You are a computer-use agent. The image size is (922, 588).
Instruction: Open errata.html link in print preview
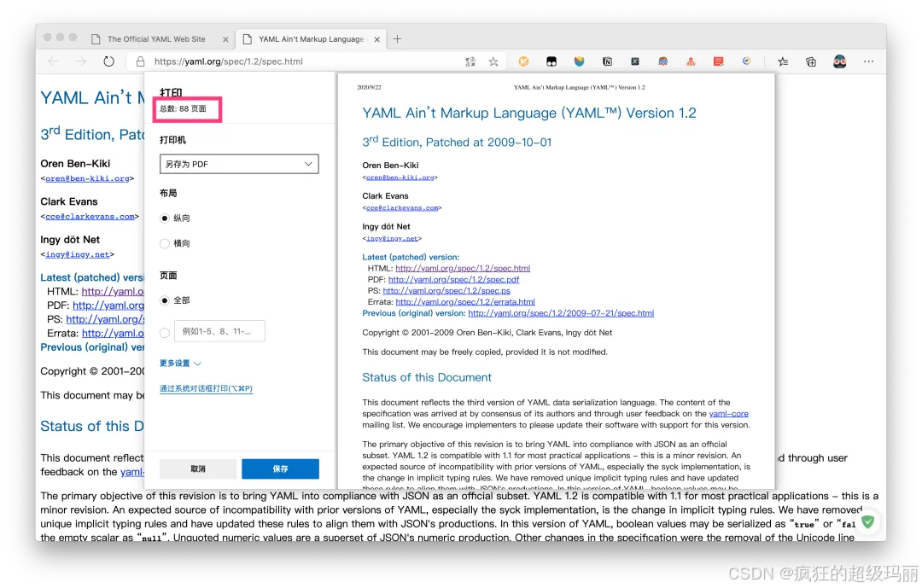click(x=465, y=301)
